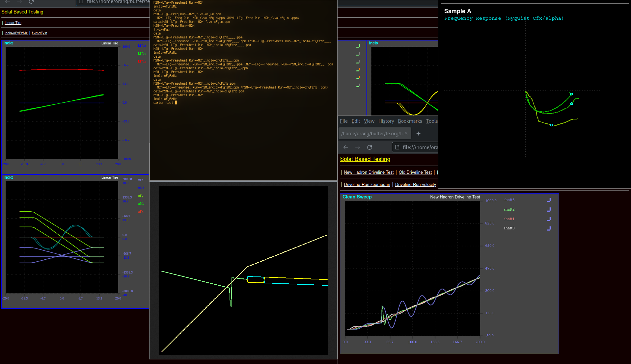Viewport: 631px width, 364px height.
Task: Open the File menu
Action: (344, 121)
